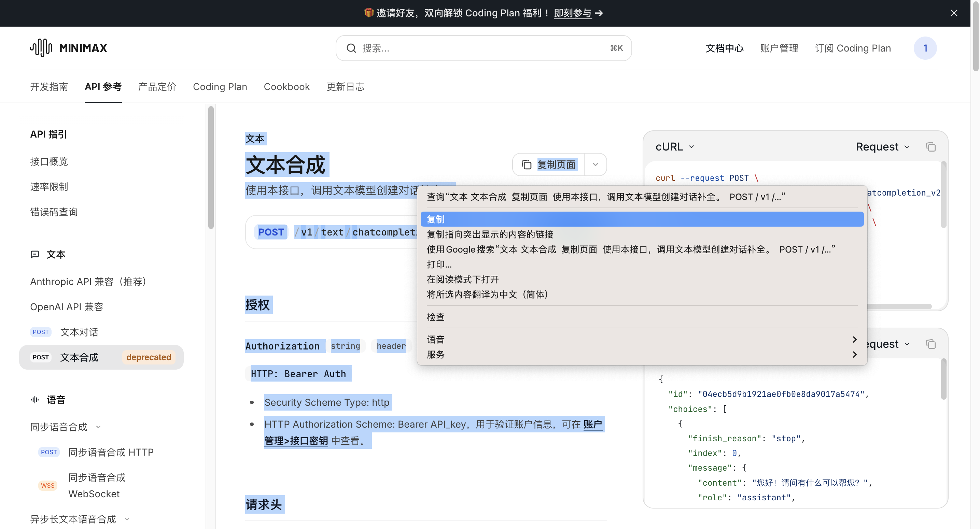
Task: Click the 请求头 section heading
Action: click(264, 505)
